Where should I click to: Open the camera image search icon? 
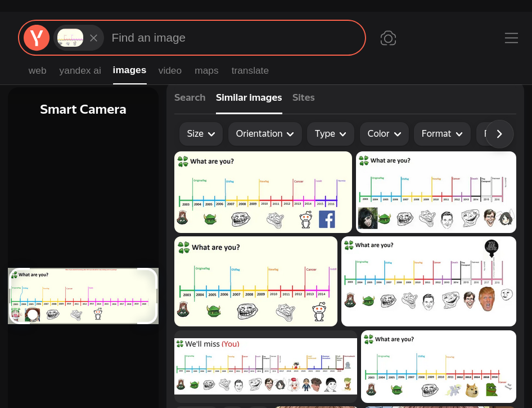pyautogui.click(x=388, y=38)
